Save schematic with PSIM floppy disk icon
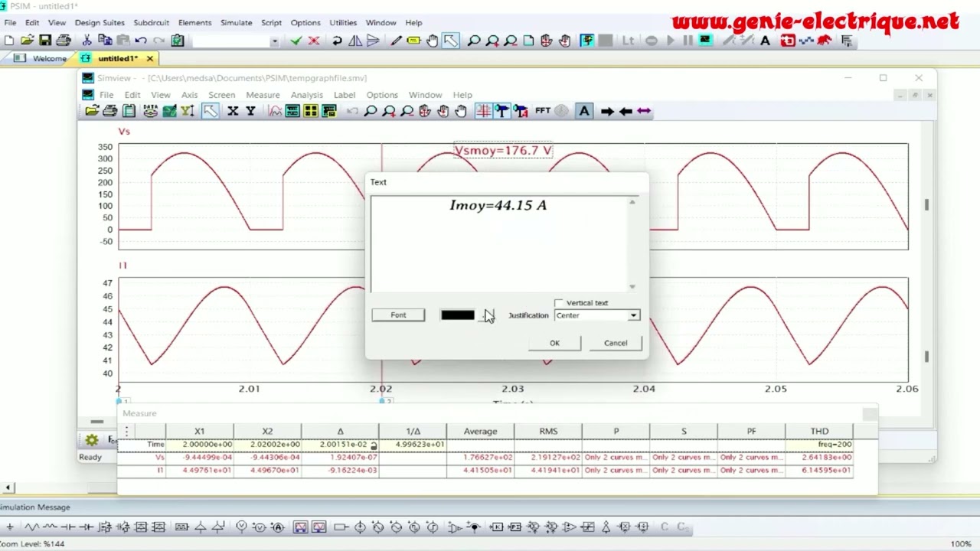 click(x=45, y=41)
